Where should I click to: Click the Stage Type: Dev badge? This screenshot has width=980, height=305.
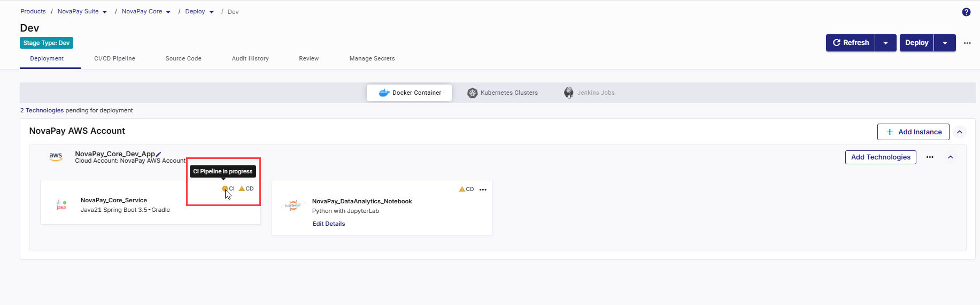(47, 43)
